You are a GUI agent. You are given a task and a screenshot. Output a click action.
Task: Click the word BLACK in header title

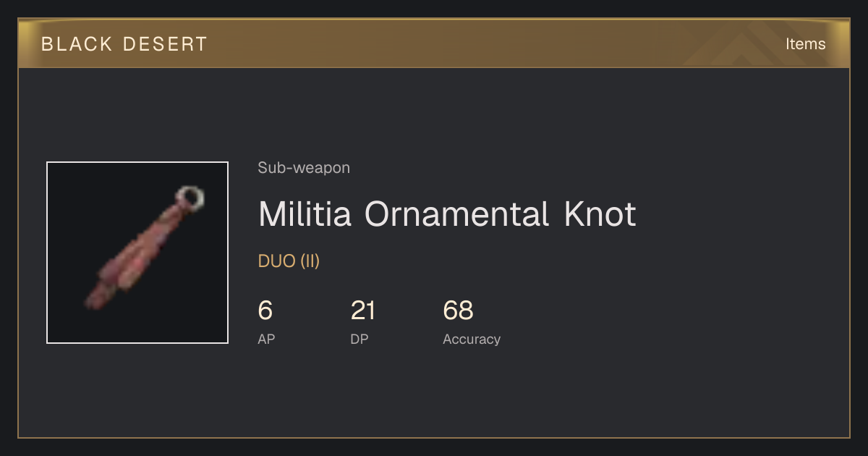67,44
